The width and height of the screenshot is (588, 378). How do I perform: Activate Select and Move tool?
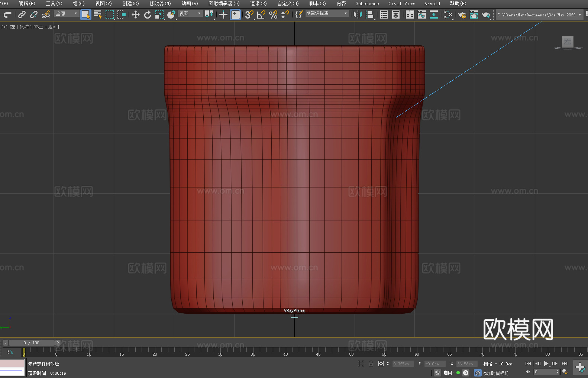click(x=136, y=14)
